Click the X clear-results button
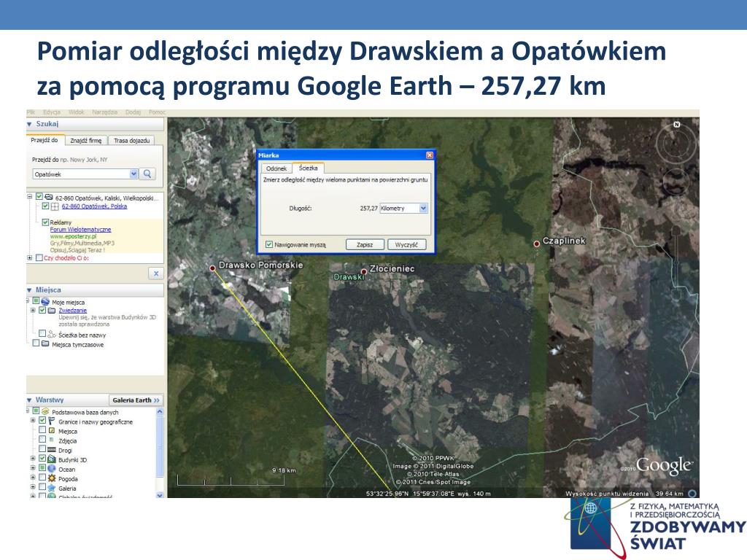The height and width of the screenshot is (560, 747). (x=156, y=273)
